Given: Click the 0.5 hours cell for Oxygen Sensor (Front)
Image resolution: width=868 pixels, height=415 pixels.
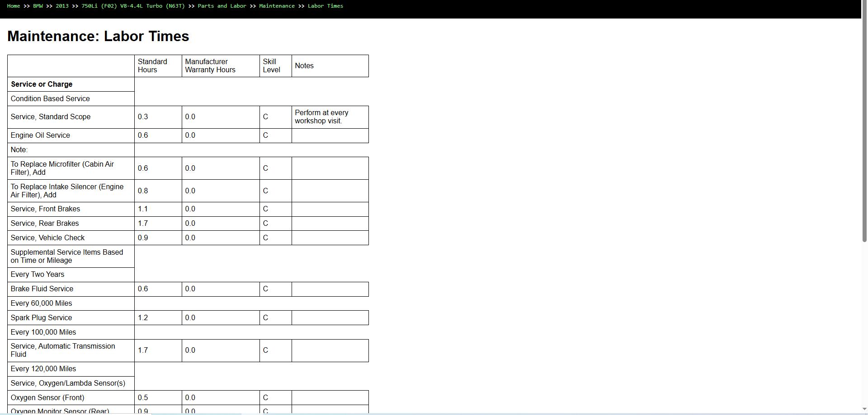Looking at the screenshot, I should 158,398.
